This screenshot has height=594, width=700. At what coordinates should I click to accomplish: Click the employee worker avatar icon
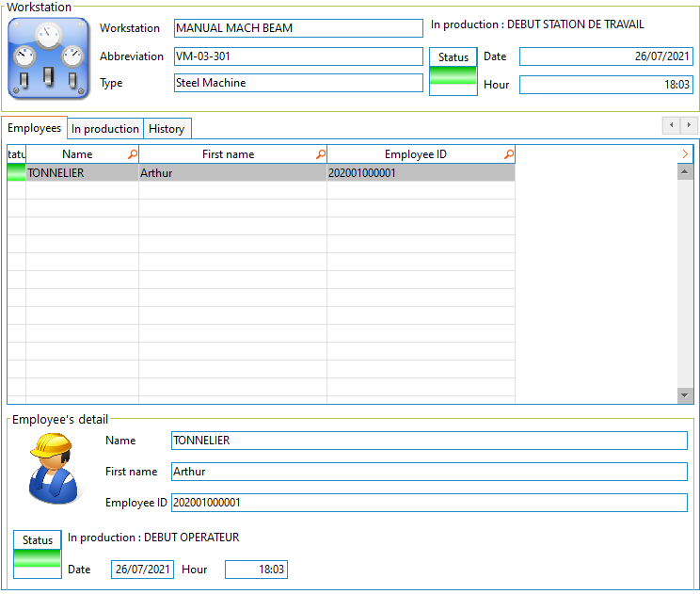tap(52, 468)
